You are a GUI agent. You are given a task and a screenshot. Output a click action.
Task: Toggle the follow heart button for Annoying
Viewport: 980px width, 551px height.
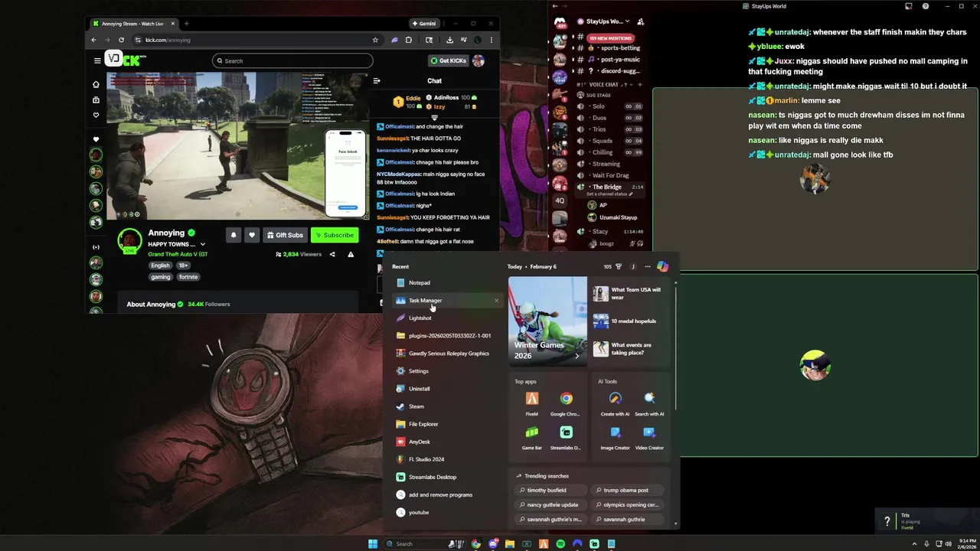[251, 235]
